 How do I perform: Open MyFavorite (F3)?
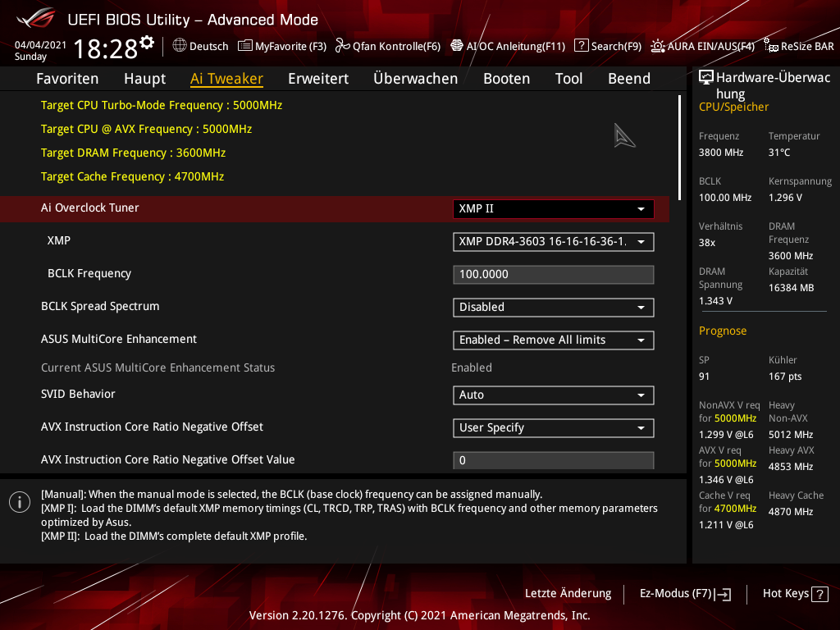(x=282, y=46)
